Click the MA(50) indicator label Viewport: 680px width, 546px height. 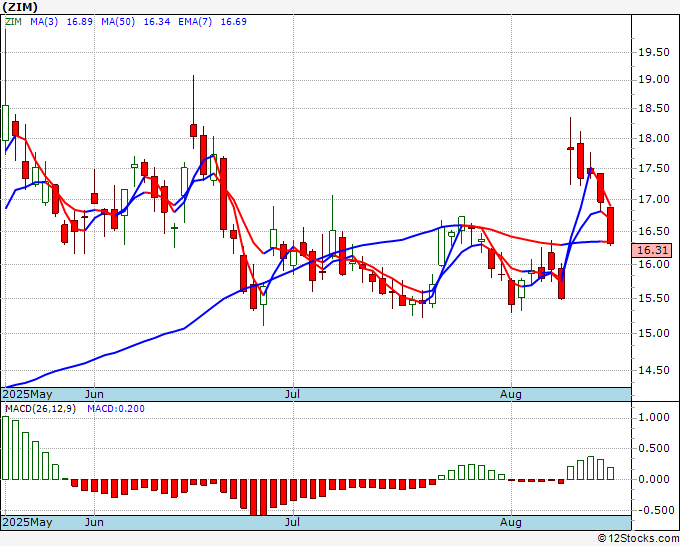tap(118, 21)
